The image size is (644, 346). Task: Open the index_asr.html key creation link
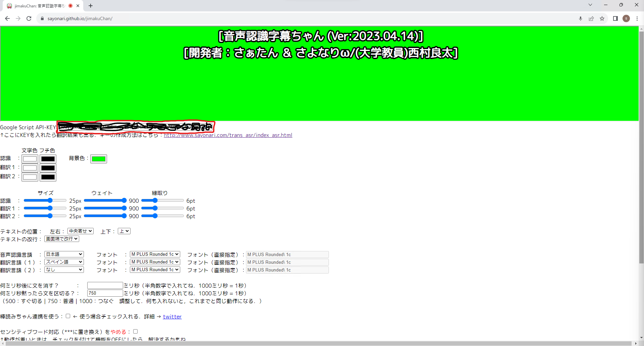point(228,135)
